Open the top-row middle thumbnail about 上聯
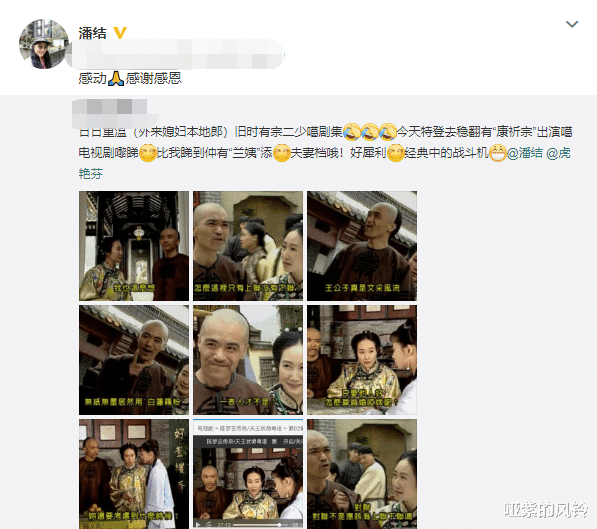Image resolution: width=597 pixels, height=529 pixels. [248, 246]
